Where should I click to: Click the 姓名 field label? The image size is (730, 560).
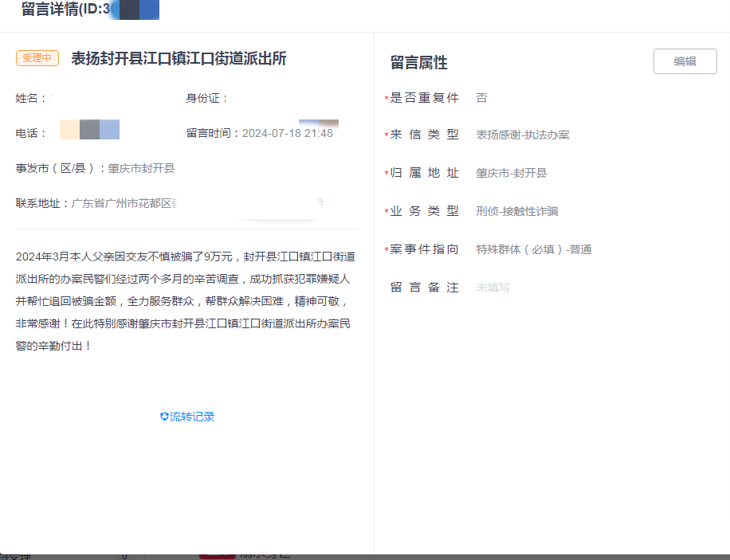point(32,98)
